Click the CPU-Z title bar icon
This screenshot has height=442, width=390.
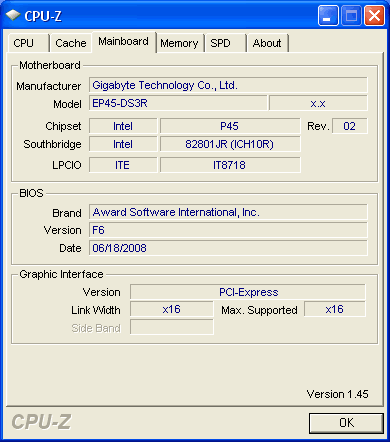pyautogui.click(x=13, y=15)
